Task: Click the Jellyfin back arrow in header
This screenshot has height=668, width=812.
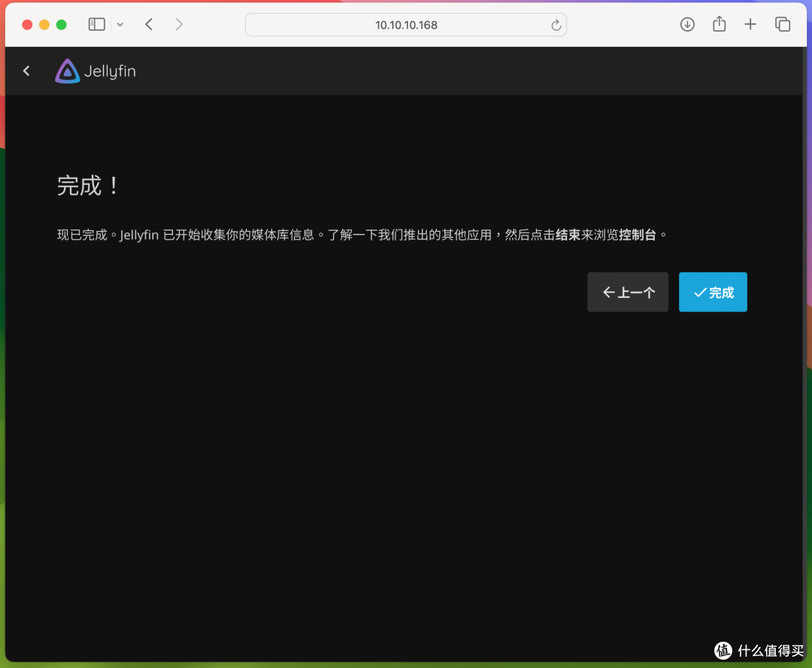Action: point(26,71)
